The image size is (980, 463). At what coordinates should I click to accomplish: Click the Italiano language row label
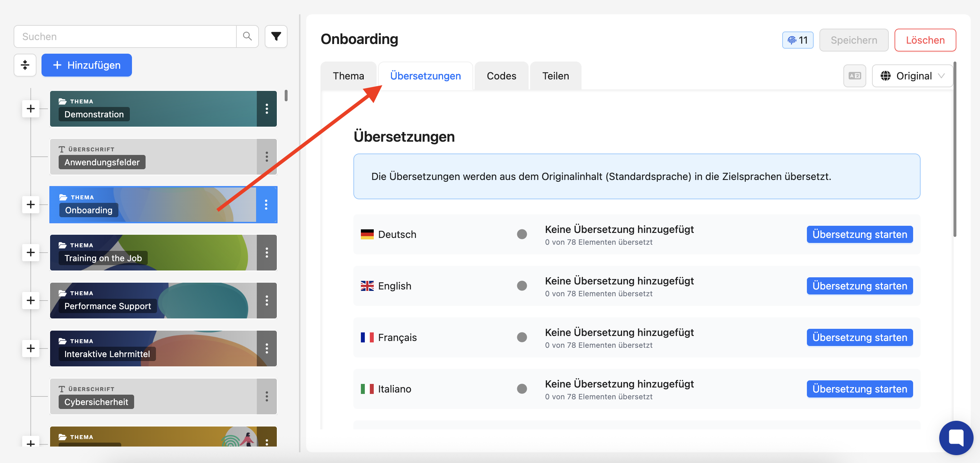pyautogui.click(x=395, y=389)
